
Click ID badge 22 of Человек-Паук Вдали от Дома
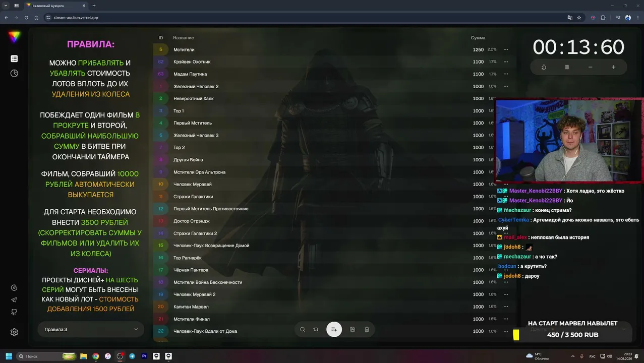161,331
